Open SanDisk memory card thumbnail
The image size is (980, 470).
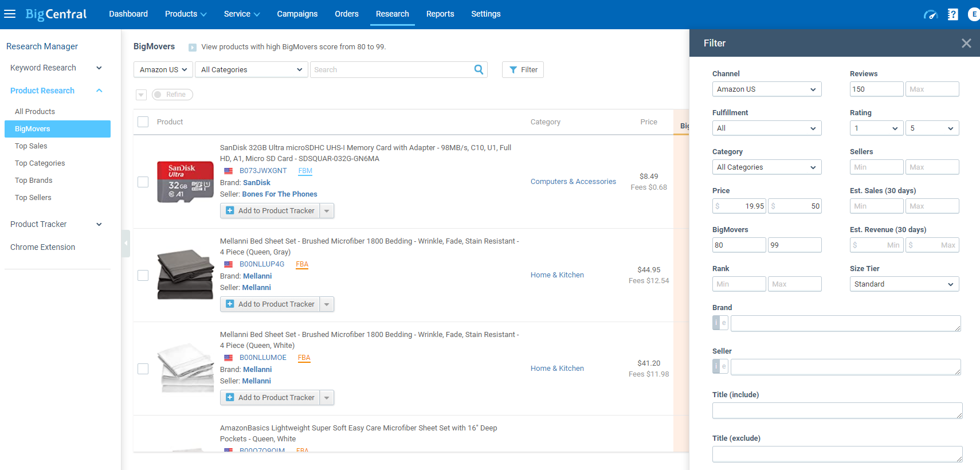[x=185, y=182]
